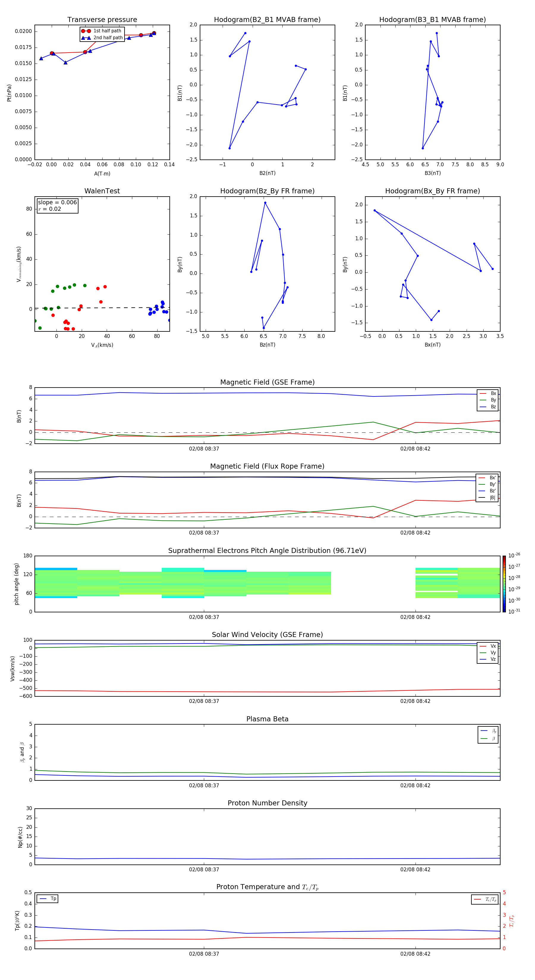Click the 'Hodogram(Bz_By FR frame)' title
Image resolution: width=535 pixels, height=980 pixels.
coord(267,191)
